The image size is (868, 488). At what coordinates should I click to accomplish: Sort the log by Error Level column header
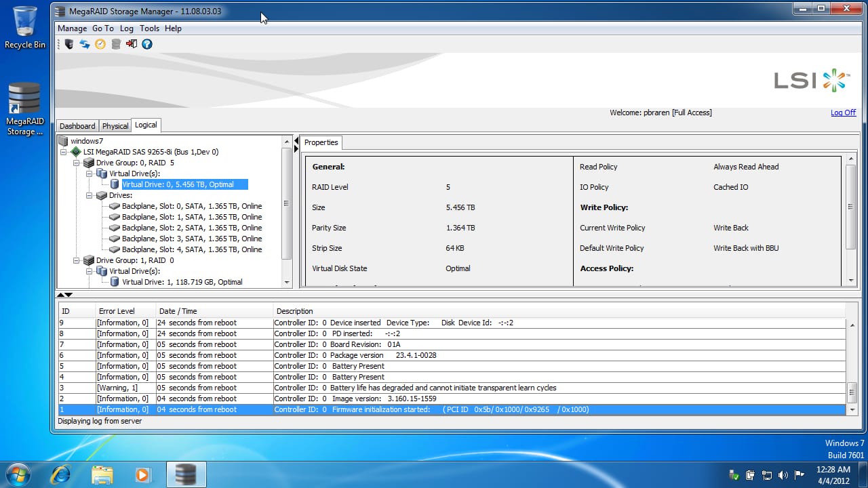pyautogui.click(x=125, y=311)
